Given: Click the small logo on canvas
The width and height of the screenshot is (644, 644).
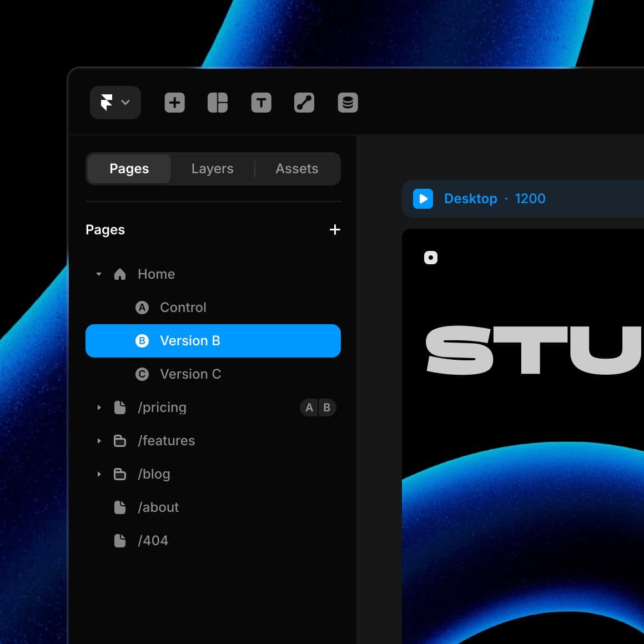Looking at the screenshot, I should tap(431, 258).
